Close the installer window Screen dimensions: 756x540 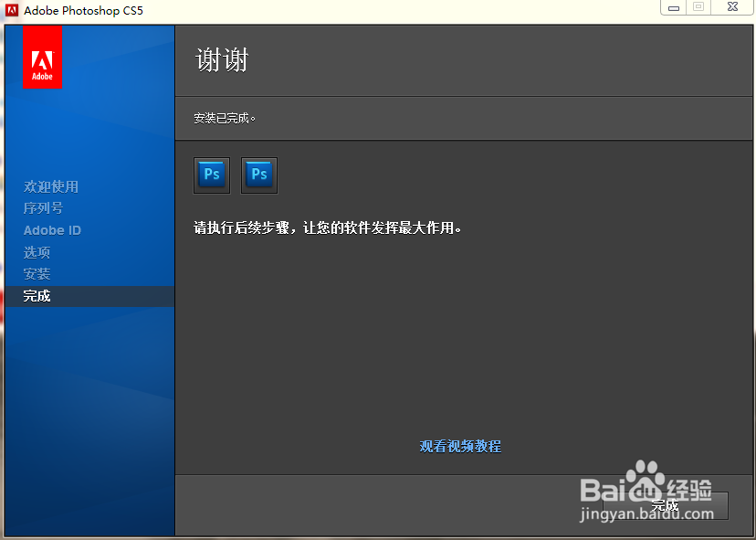click(x=732, y=7)
